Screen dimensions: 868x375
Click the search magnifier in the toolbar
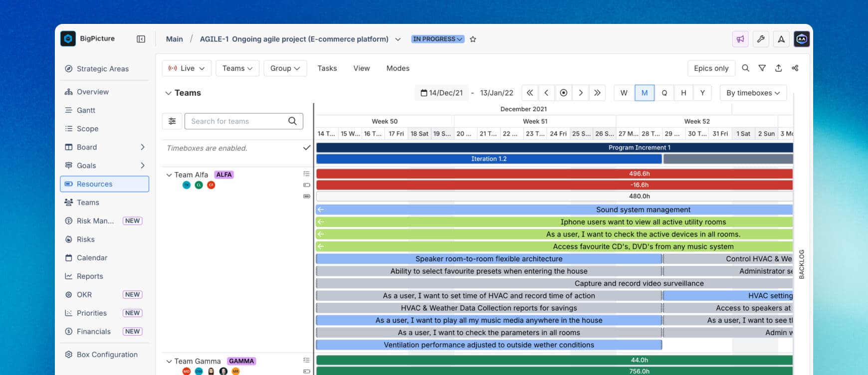click(x=745, y=68)
